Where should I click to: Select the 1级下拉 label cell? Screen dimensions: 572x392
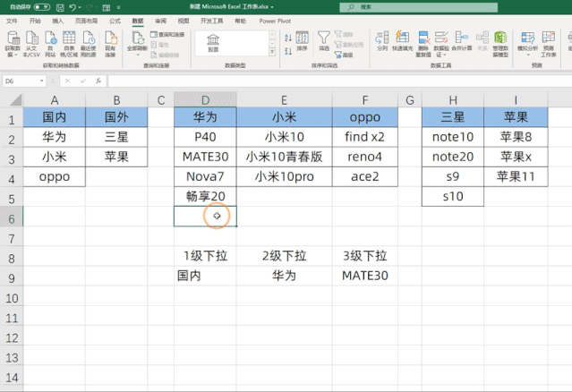point(205,256)
